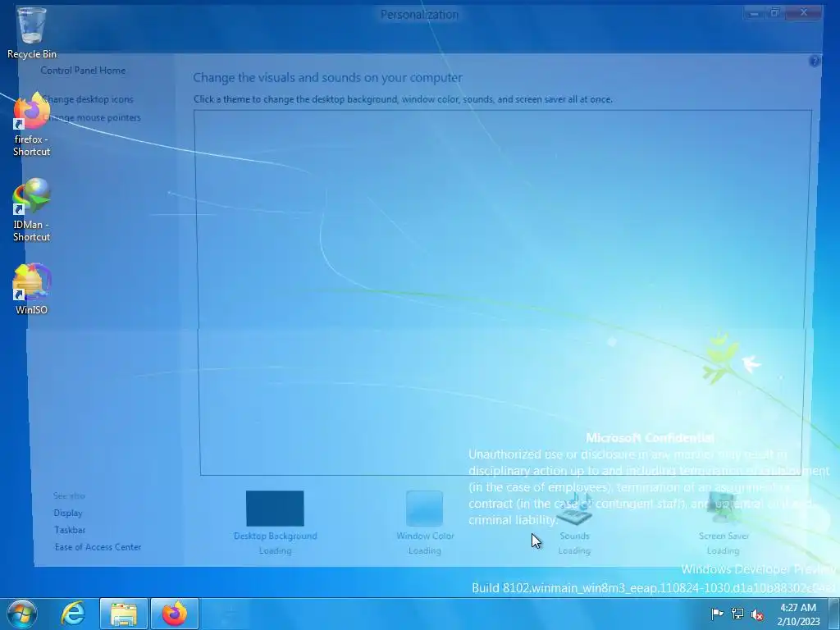Select the IDMan - Shortcut desktop icon
The image size is (840, 630).
32,209
